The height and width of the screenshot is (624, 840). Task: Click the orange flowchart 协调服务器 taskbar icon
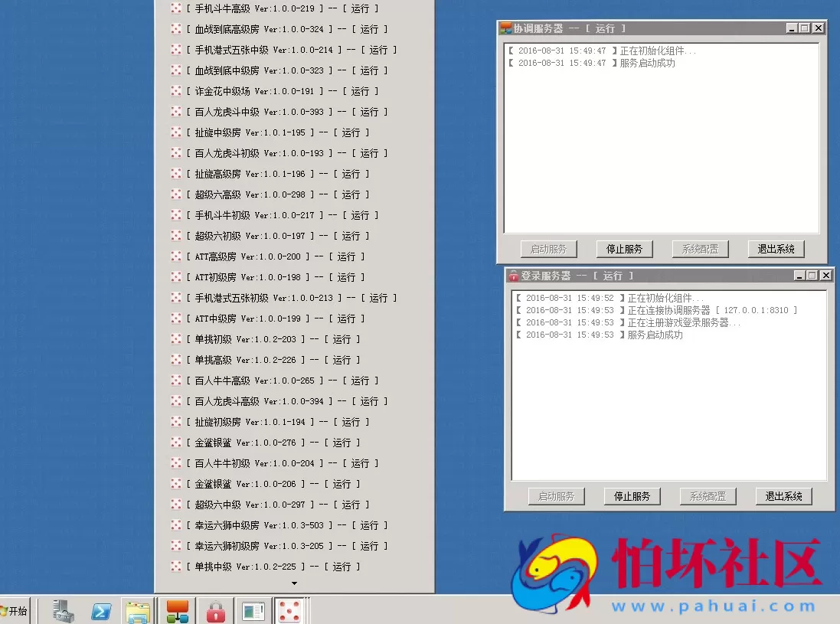pyautogui.click(x=177, y=610)
